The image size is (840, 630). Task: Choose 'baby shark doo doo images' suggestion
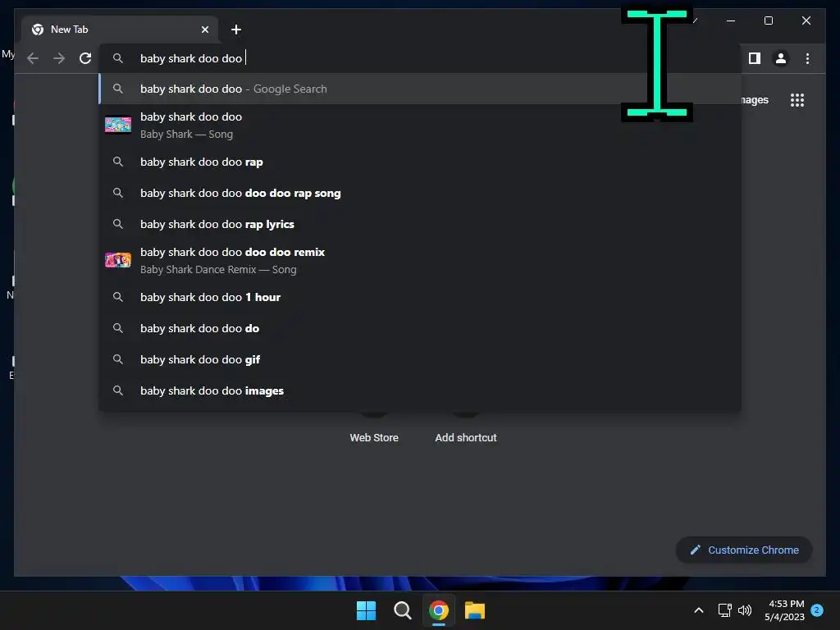[x=420, y=390]
